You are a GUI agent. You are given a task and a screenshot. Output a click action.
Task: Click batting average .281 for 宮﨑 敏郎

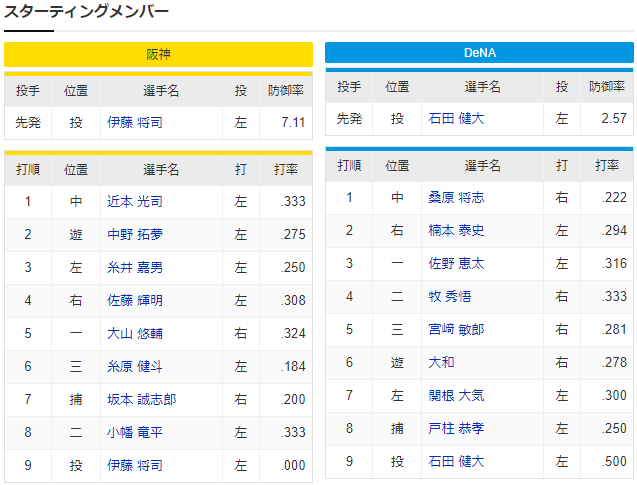(x=614, y=329)
